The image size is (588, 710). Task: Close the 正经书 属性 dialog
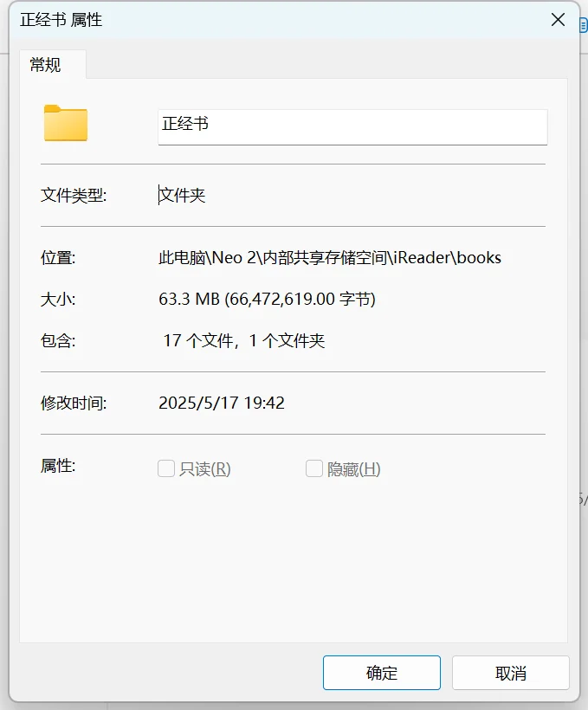pyautogui.click(x=558, y=19)
